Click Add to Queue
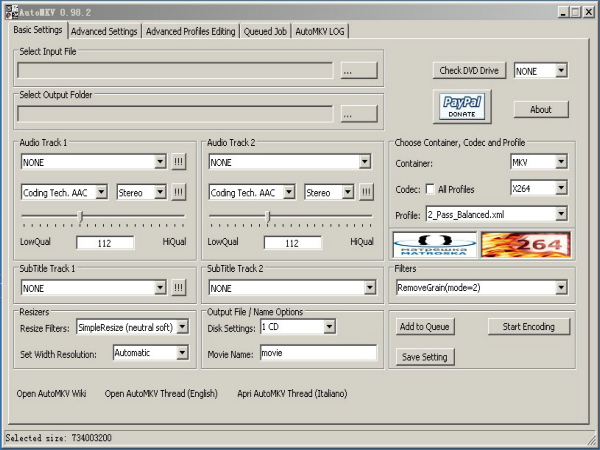 pos(425,327)
